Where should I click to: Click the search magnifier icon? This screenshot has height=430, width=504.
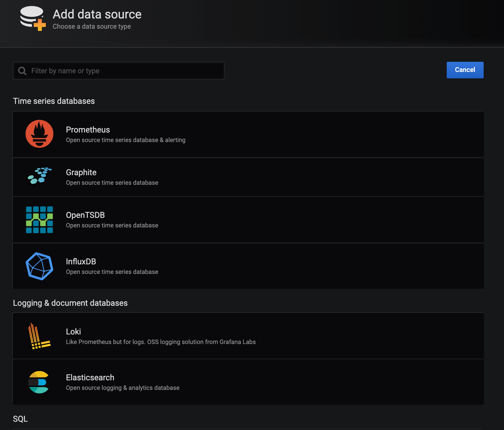point(22,71)
